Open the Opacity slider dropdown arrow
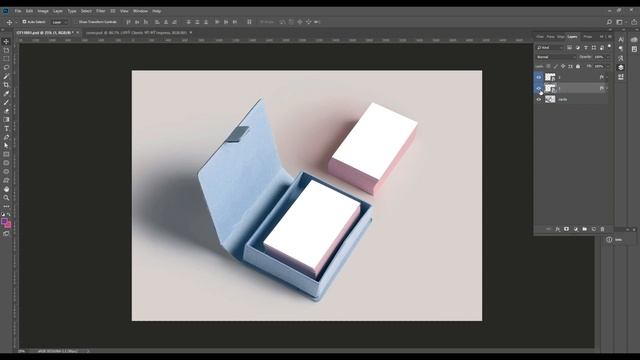640x360 pixels. tap(608, 57)
